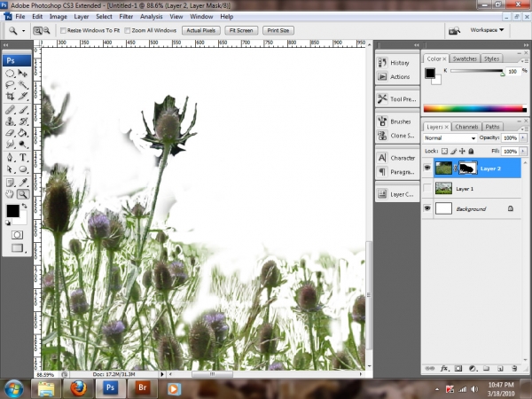Screen dimensions: 532x399
Task: Reset default foreground and background colors
Action: pos(8,223)
